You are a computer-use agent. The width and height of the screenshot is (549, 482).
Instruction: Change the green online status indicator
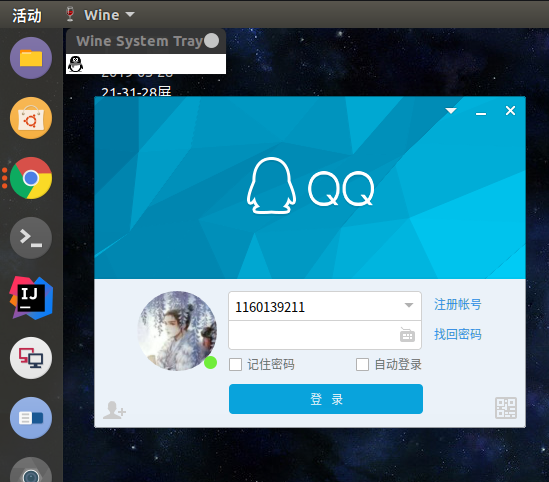[x=210, y=363]
